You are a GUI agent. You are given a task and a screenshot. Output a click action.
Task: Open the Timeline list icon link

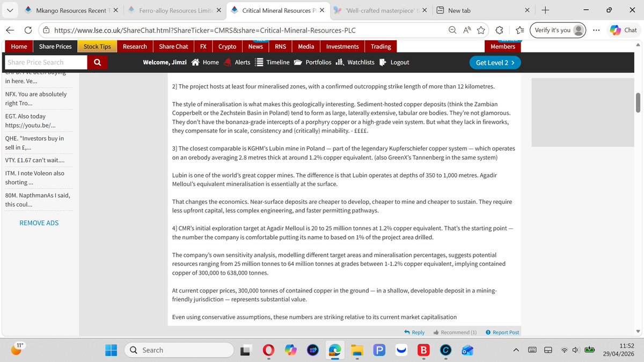pos(272,62)
